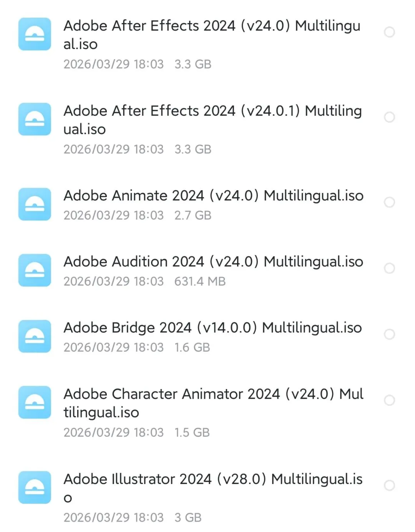Click the disk image icon beside Adobe Audition 2024
The image size is (415, 532).
coord(35,270)
